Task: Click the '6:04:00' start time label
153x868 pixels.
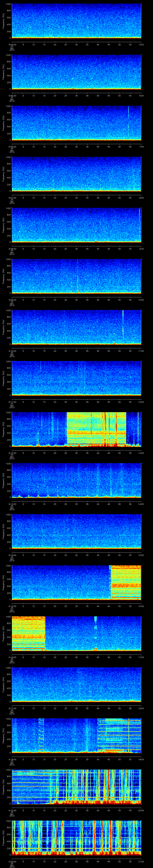Action: (x=12, y=44)
